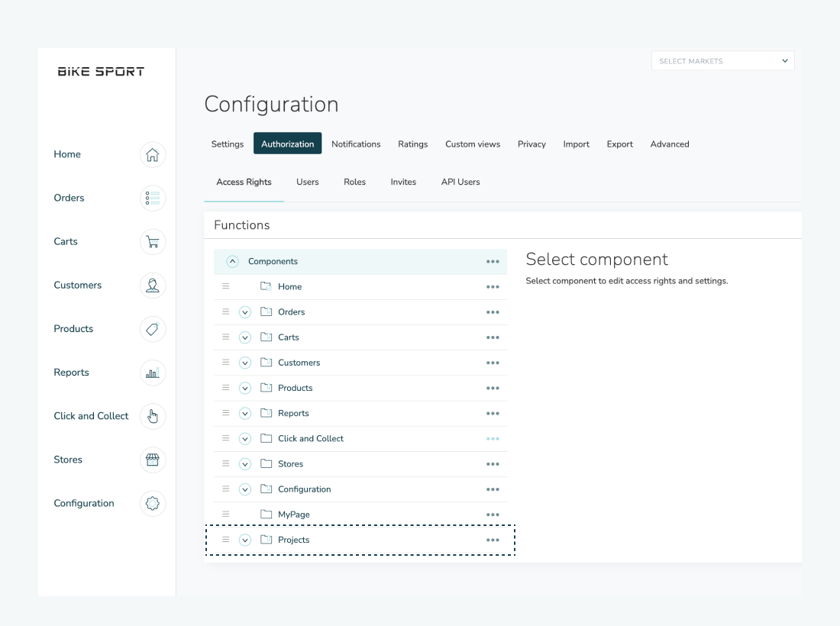Image resolution: width=840 pixels, height=626 pixels.
Task: Click the Products tag icon
Action: click(x=153, y=329)
